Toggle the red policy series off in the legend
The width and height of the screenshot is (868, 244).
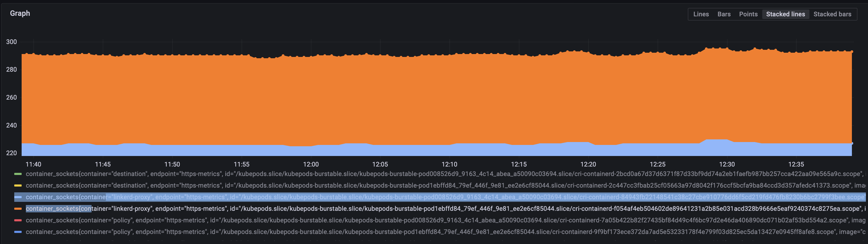(x=135, y=220)
